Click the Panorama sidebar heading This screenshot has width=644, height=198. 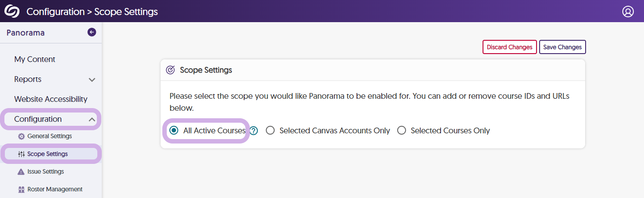[26, 33]
